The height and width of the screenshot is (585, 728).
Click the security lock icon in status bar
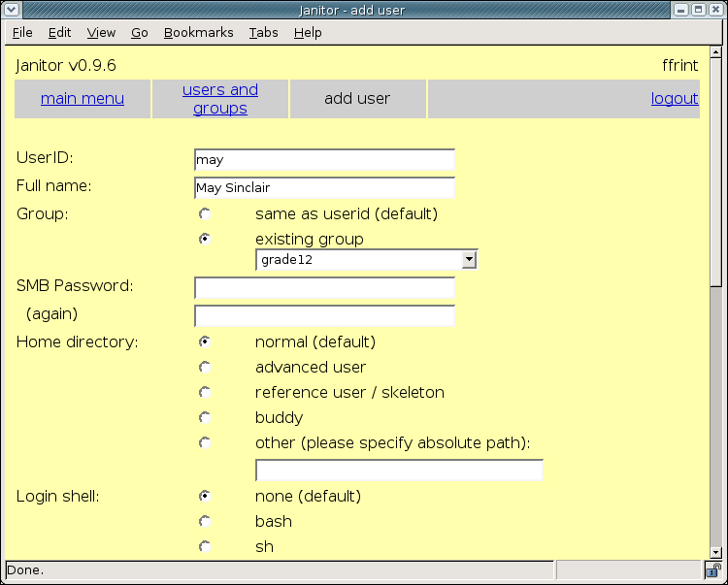[x=712, y=569]
